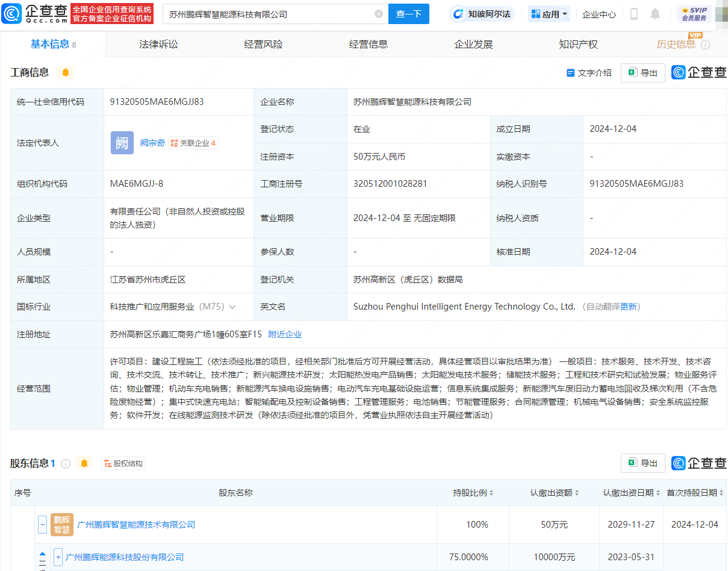Expand the 广州鹏辉能源科技股份有限公司 row
This screenshot has width=728, height=571.
(58, 557)
